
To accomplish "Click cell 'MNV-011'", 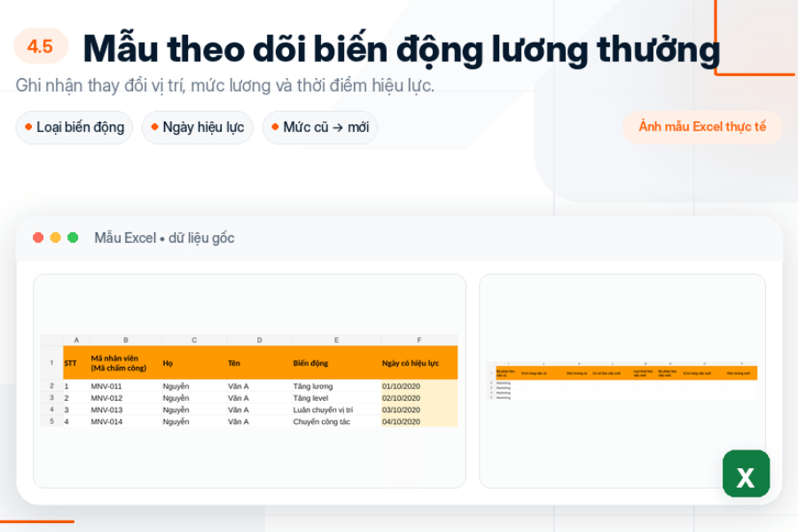I will (126, 387).
